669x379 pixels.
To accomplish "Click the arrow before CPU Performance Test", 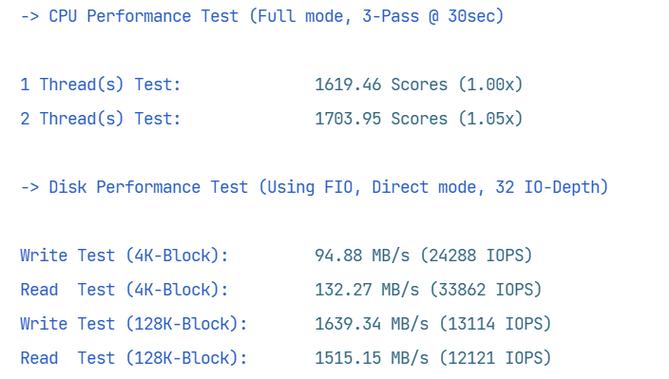I will pyautogui.click(x=30, y=17).
